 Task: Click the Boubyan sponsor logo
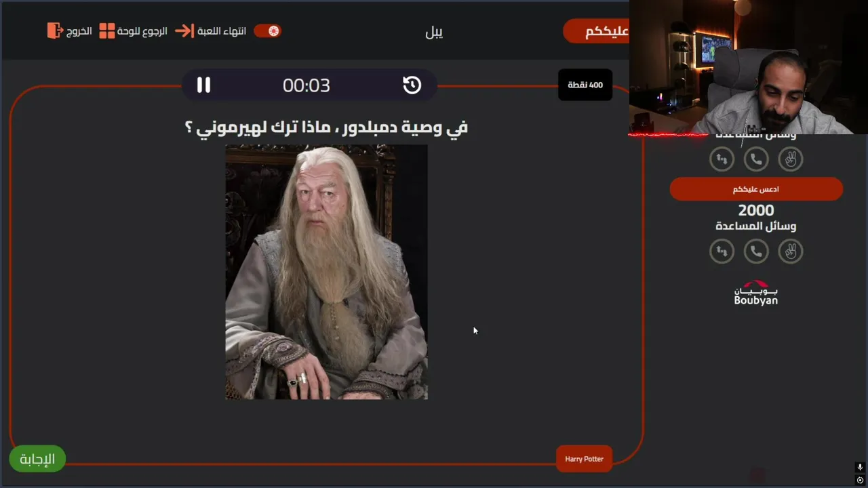[756, 293]
